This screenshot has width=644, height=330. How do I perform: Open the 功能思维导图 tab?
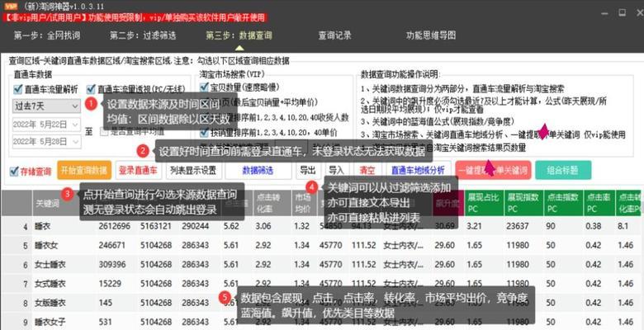[x=431, y=35]
